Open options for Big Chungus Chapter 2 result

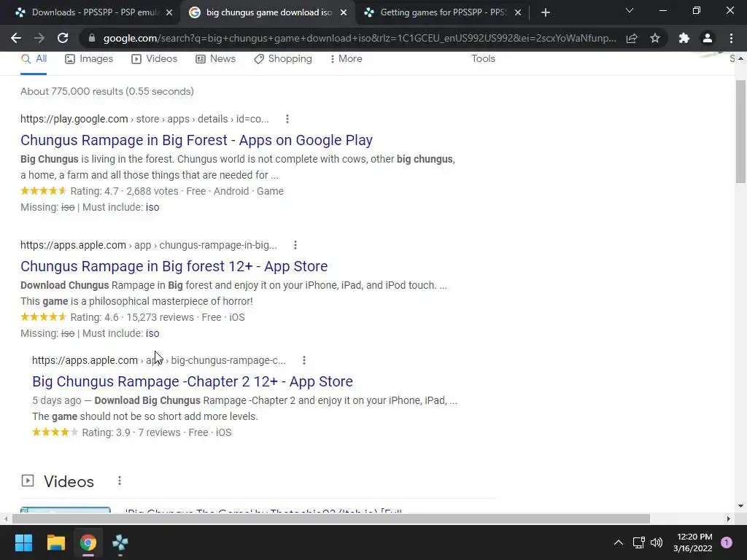click(304, 360)
